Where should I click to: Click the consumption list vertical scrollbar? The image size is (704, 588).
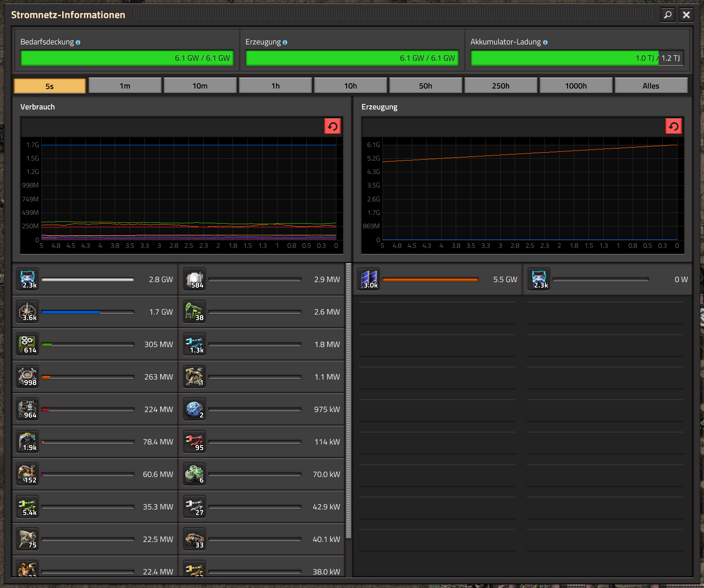click(x=349, y=401)
